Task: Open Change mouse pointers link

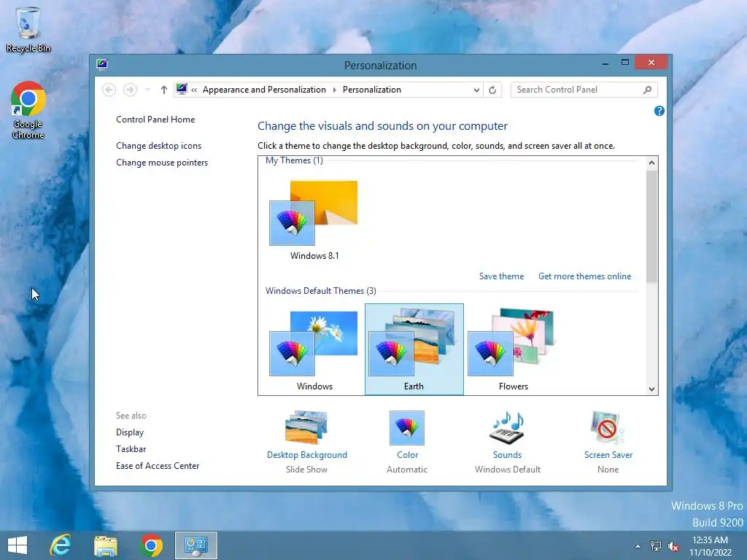Action: (x=162, y=163)
